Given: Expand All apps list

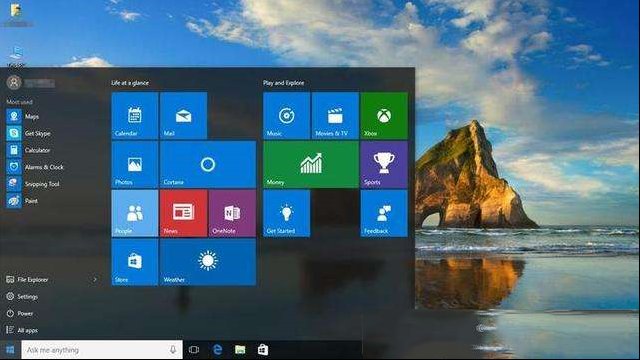Looking at the screenshot, I should 22,330.
